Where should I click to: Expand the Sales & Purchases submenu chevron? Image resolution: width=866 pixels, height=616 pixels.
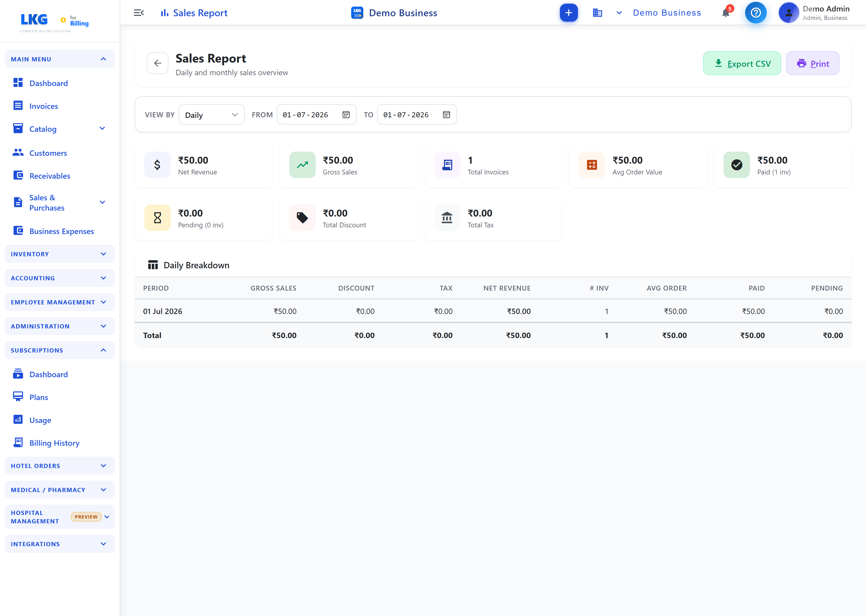point(102,202)
